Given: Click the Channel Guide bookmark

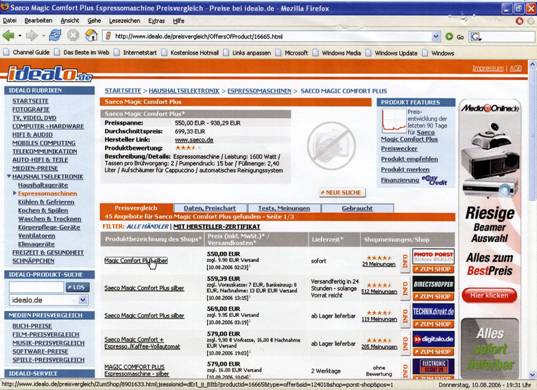Looking at the screenshot, I should coord(27,53).
